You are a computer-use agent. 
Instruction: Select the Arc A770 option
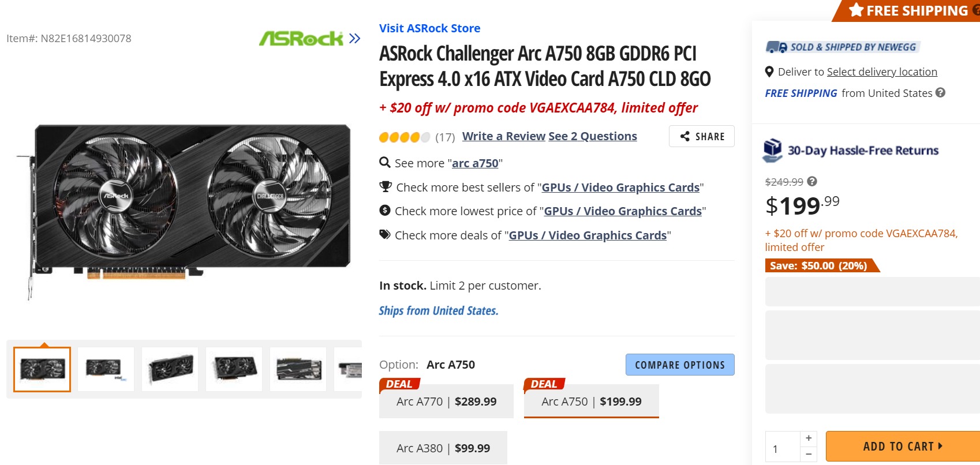click(x=446, y=401)
